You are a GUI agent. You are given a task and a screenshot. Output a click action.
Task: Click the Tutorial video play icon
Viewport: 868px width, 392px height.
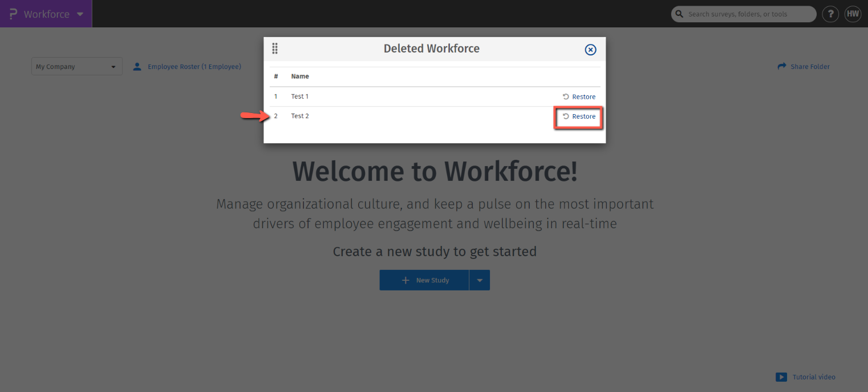(781, 377)
